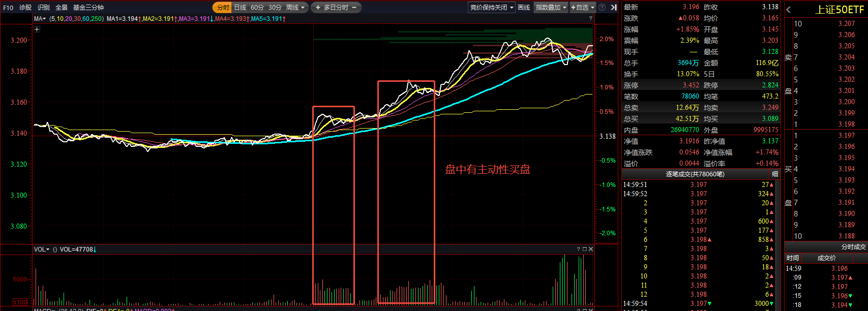Close the VOL indicator panel

coord(591,249)
